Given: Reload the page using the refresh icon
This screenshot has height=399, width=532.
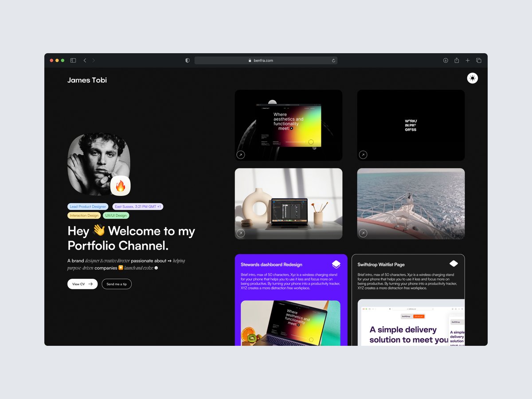Looking at the screenshot, I should (333, 60).
